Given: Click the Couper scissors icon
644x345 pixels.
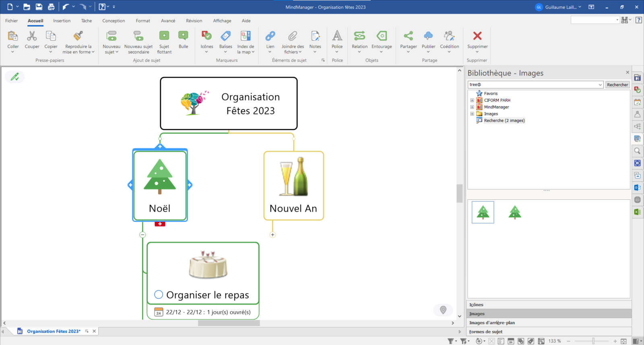Looking at the screenshot, I should coord(32,36).
